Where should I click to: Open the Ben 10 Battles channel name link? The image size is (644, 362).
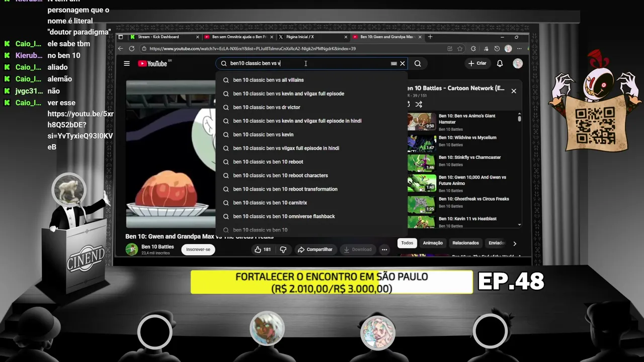click(157, 247)
